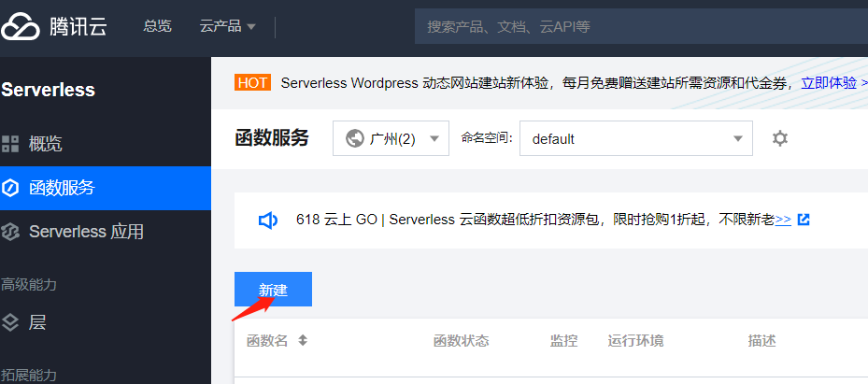The width and height of the screenshot is (868, 384).
Task: Open Serverless 应用 in the sidebar
Action: 106,232
